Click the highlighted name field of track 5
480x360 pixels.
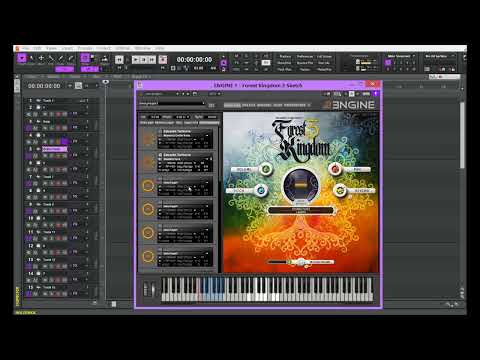coord(55,149)
